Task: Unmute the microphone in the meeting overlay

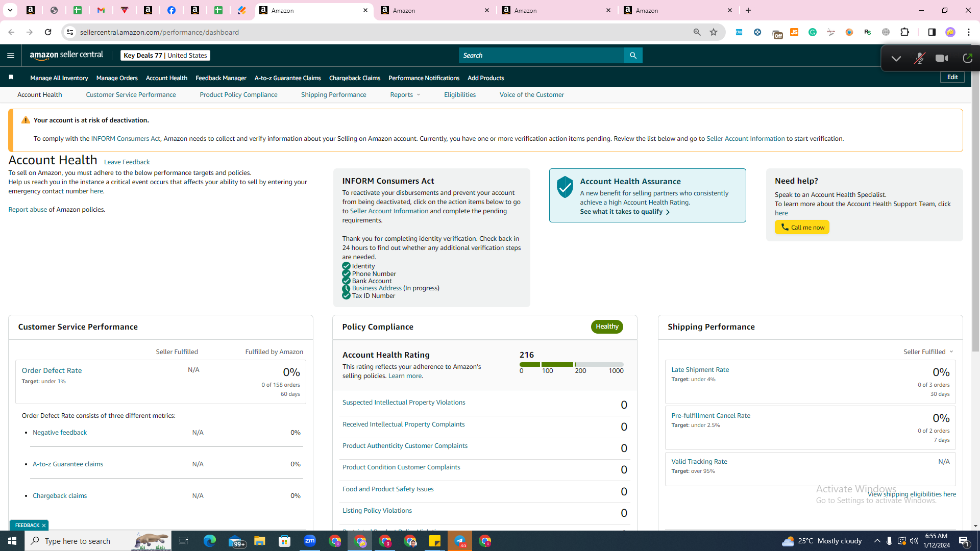Action: pyautogui.click(x=919, y=59)
